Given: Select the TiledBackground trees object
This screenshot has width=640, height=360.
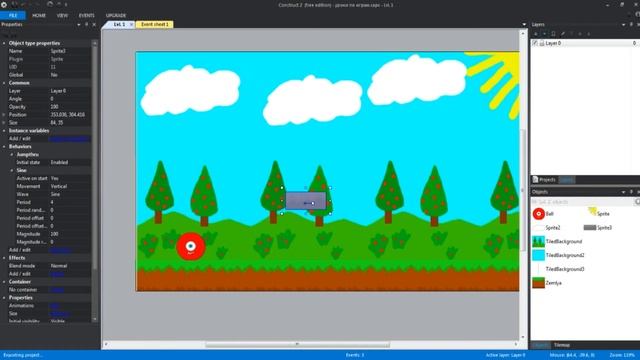Looking at the screenshot, I should [557, 242].
